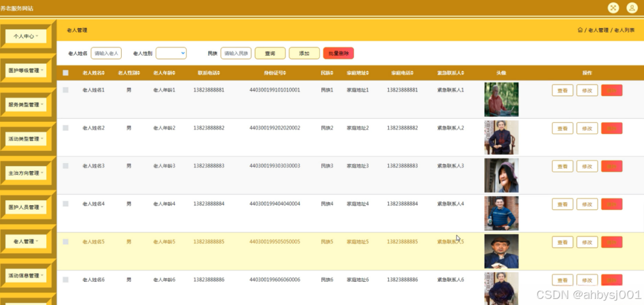The height and width of the screenshot is (305, 644).
Task: Click 修改 for 老人姓名2 row
Action: tap(587, 128)
